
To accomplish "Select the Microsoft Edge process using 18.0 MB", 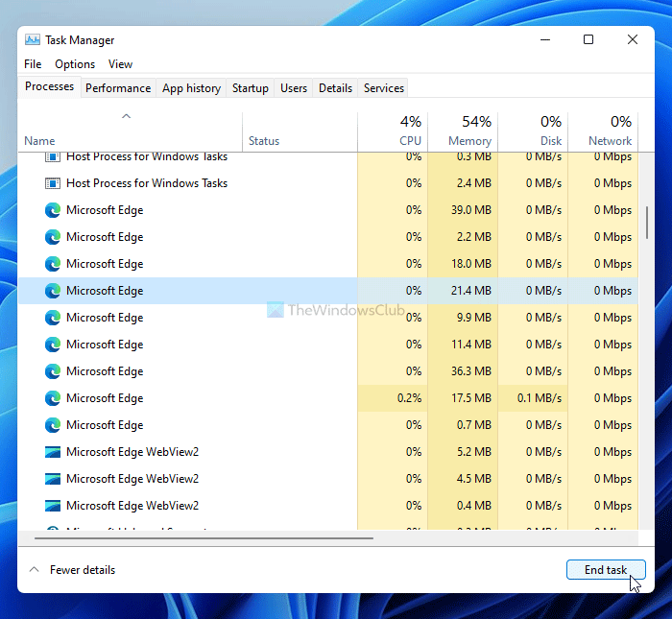I will click(x=328, y=264).
